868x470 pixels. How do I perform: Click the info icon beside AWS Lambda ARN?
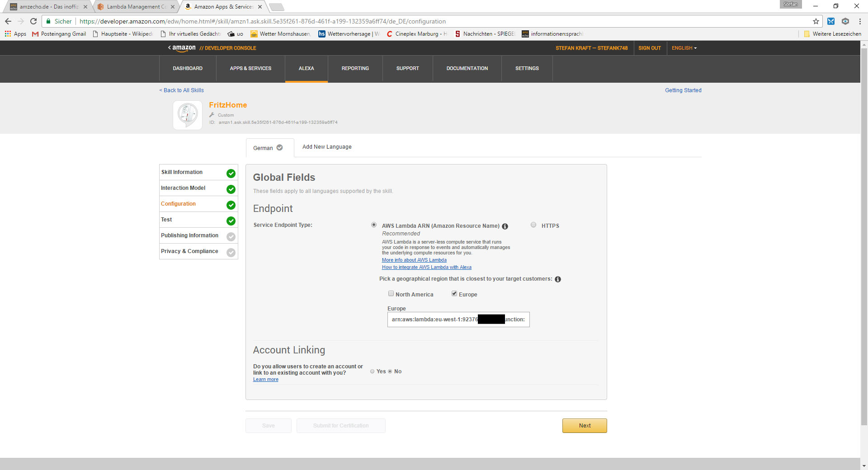pyautogui.click(x=505, y=226)
